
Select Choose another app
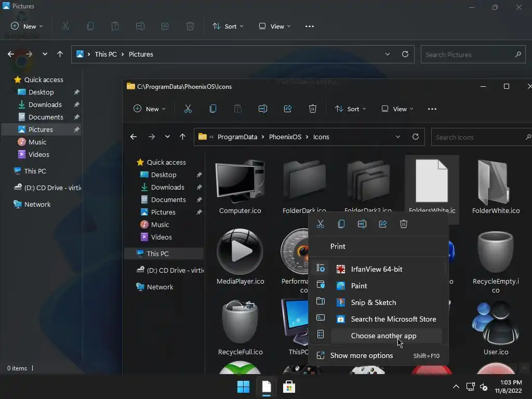[387, 336]
